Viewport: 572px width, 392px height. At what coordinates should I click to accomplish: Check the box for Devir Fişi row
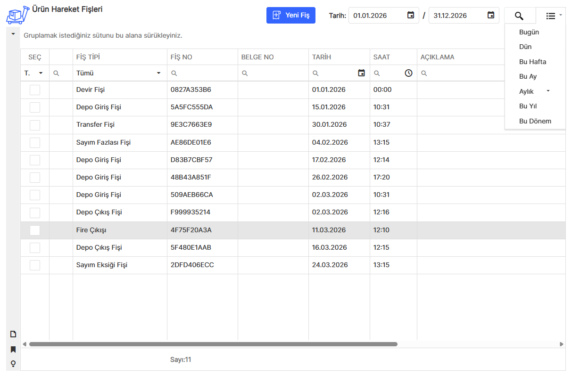coord(35,90)
